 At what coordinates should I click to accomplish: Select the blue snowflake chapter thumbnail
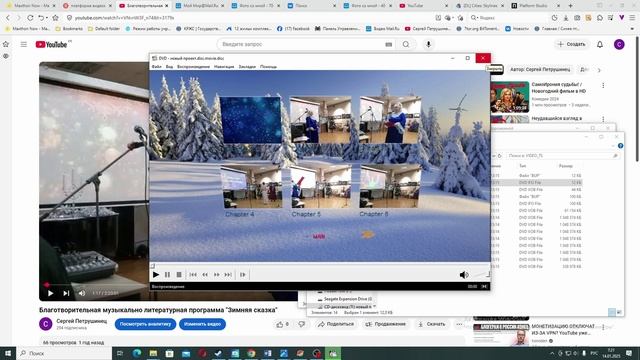tap(251, 120)
